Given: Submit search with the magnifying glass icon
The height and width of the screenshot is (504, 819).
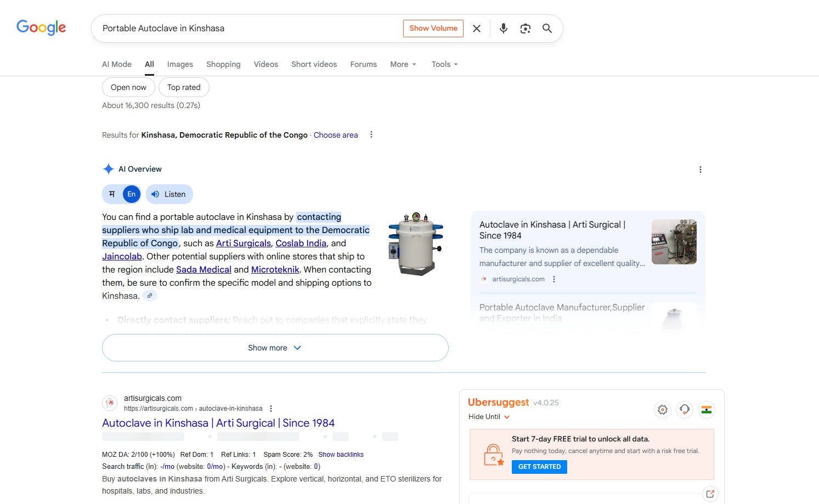Looking at the screenshot, I should coord(547,29).
